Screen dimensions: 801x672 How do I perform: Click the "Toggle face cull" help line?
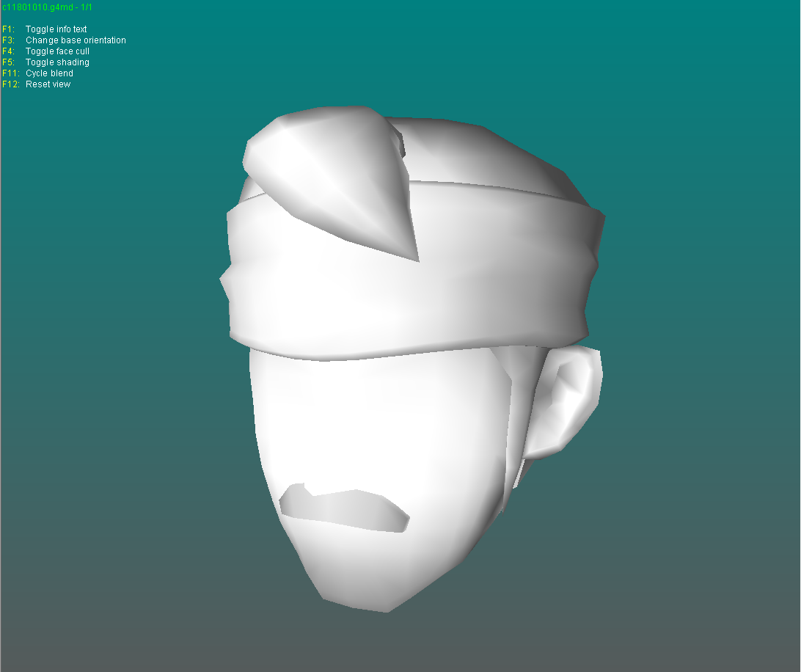coord(46,51)
